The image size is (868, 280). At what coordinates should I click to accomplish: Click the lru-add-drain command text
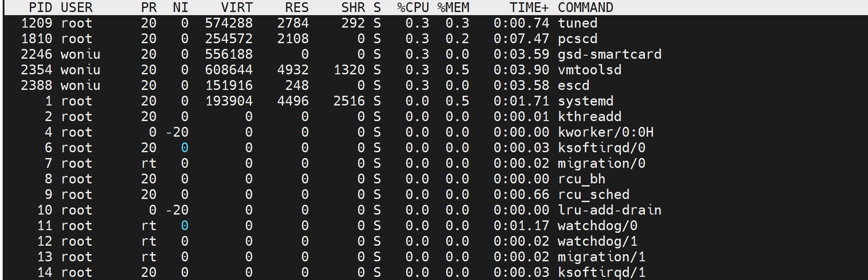pos(609,210)
